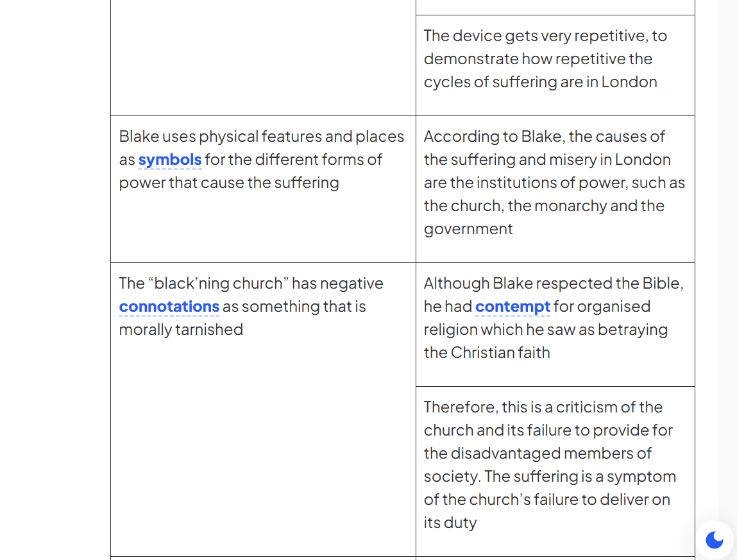This screenshot has height=560, width=737.
Task: Click 'society. The suffering is a symptom' line
Action: point(550,477)
